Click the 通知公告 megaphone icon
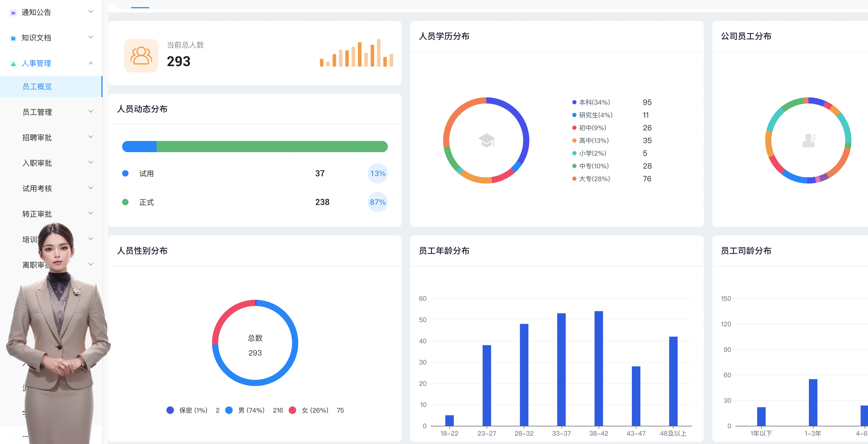 [13, 13]
